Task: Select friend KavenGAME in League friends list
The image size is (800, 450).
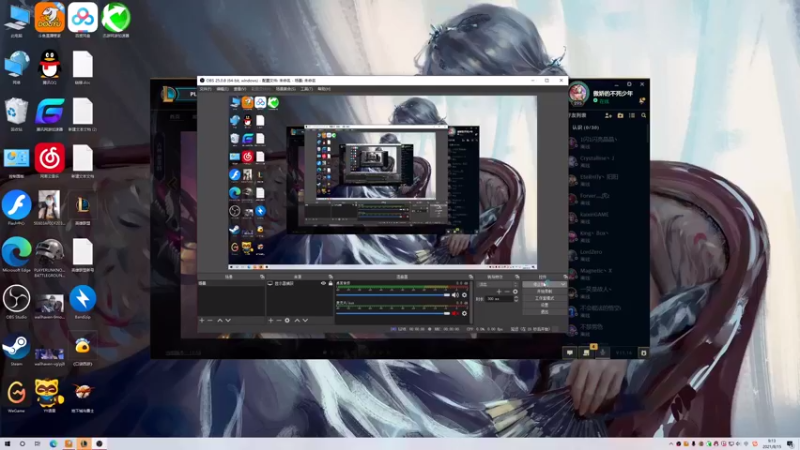Action: click(x=608, y=217)
